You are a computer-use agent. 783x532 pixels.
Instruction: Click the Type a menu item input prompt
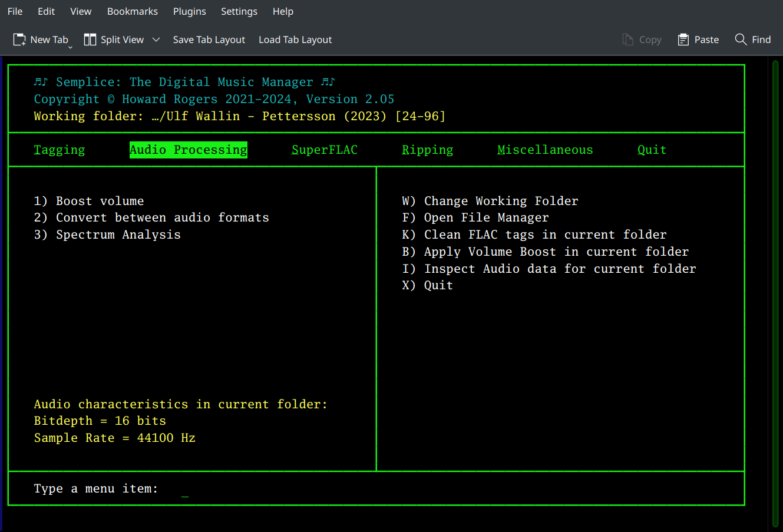pos(184,488)
